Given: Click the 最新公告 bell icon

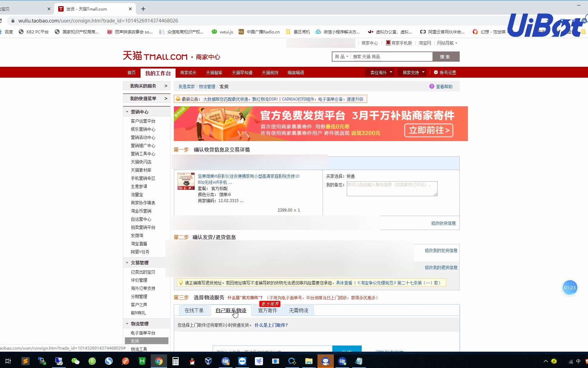Looking at the screenshot, I should click(x=178, y=99).
